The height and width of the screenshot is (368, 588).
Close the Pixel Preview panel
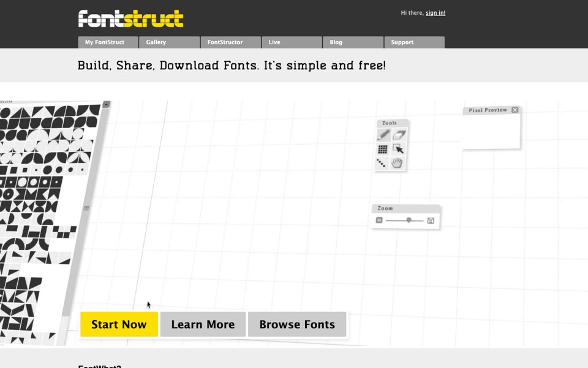515,110
